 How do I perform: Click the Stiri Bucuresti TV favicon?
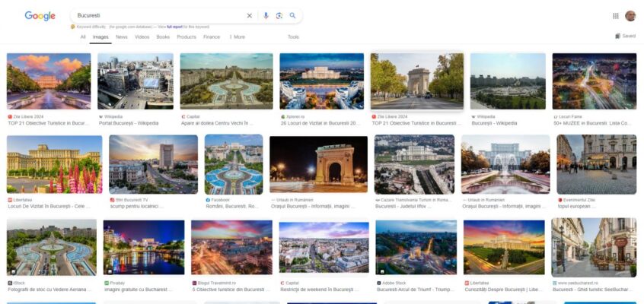[x=112, y=200]
